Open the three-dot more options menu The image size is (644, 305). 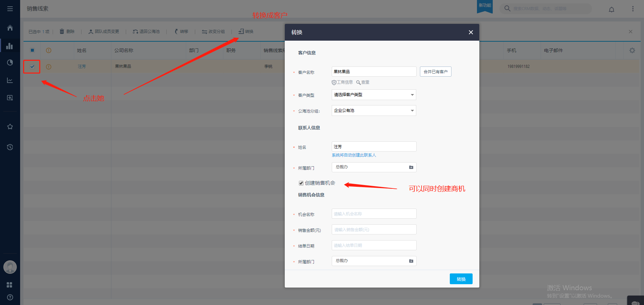[x=633, y=9]
